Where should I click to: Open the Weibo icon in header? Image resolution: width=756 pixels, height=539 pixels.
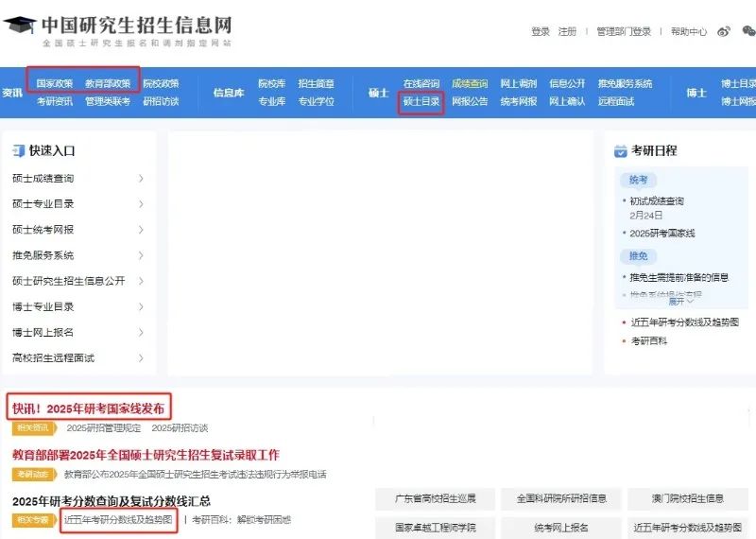point(724,31)
